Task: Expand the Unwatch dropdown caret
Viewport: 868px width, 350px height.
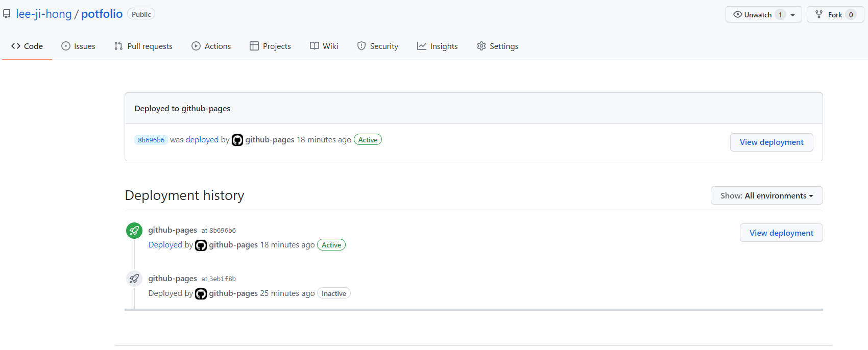Action: tap(793, 15)
